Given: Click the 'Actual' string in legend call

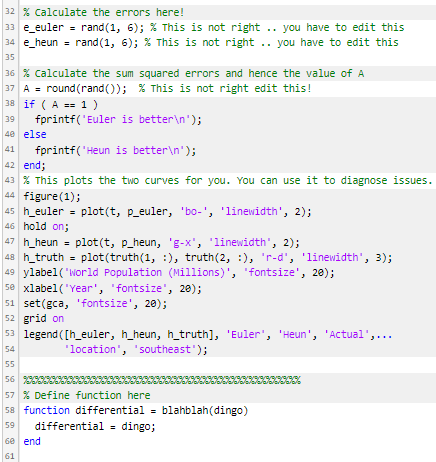Looking at the screenshot, I should [x=347, y=334].
